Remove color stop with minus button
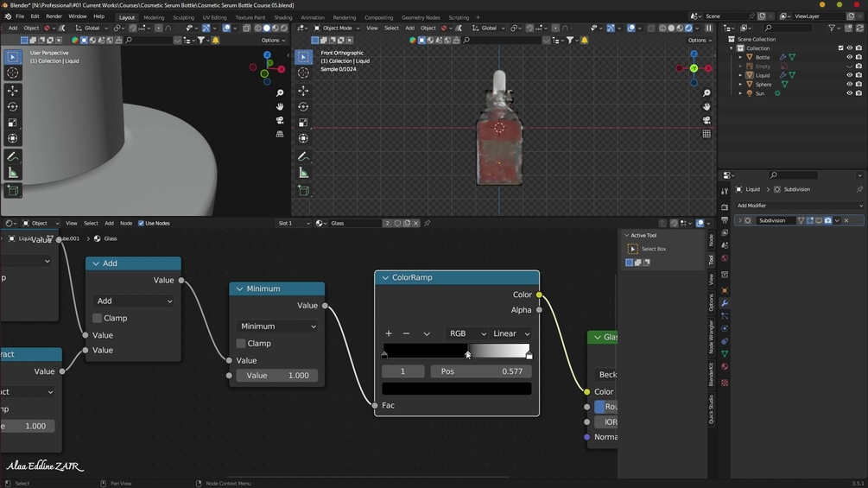 406,333
